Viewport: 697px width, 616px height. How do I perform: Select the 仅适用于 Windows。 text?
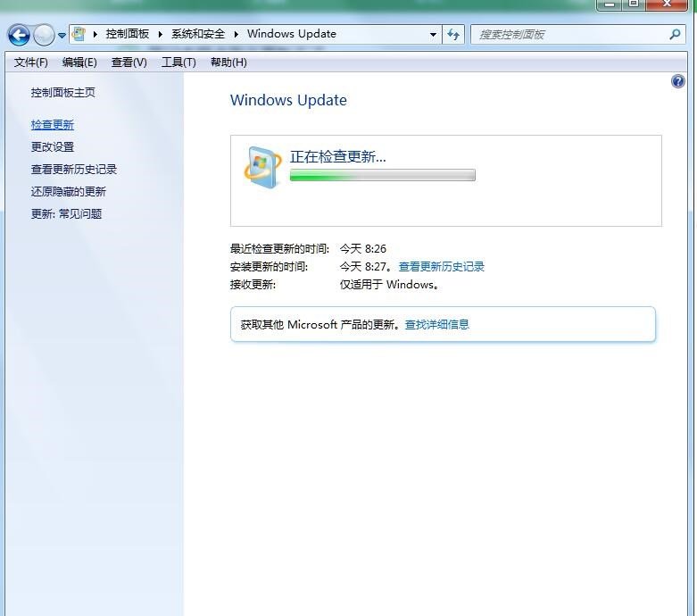click(389, 284)
